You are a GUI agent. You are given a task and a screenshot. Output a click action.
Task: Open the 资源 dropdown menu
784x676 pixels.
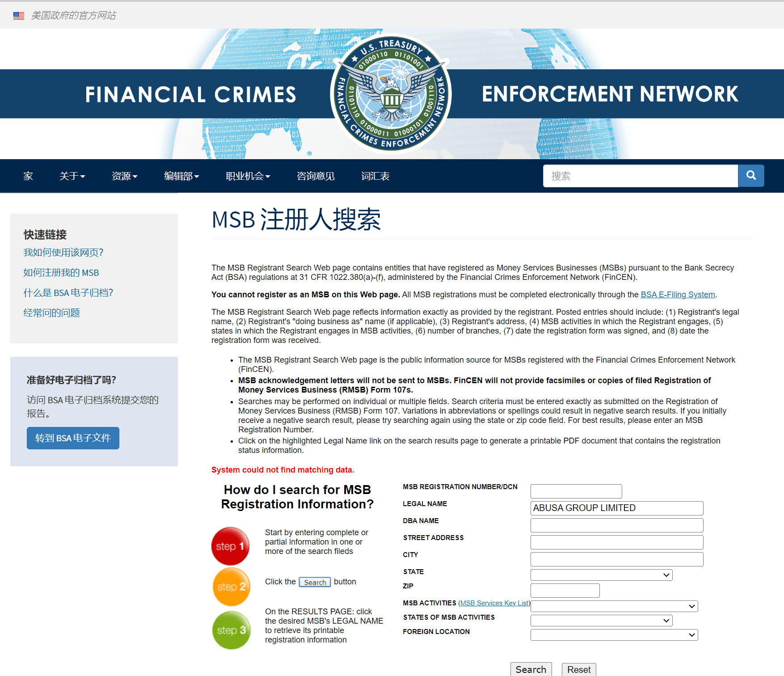pos(125,176)
